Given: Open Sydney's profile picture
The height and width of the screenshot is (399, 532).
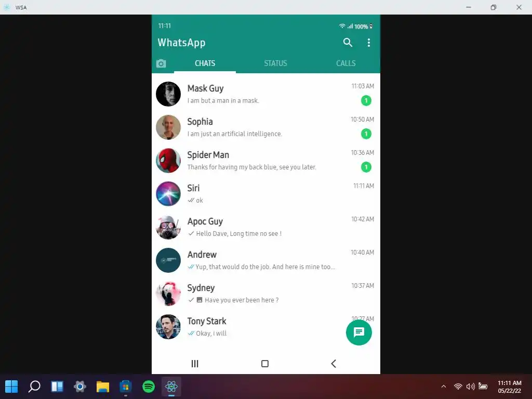Looking at the screenshot, I should 168,294.
